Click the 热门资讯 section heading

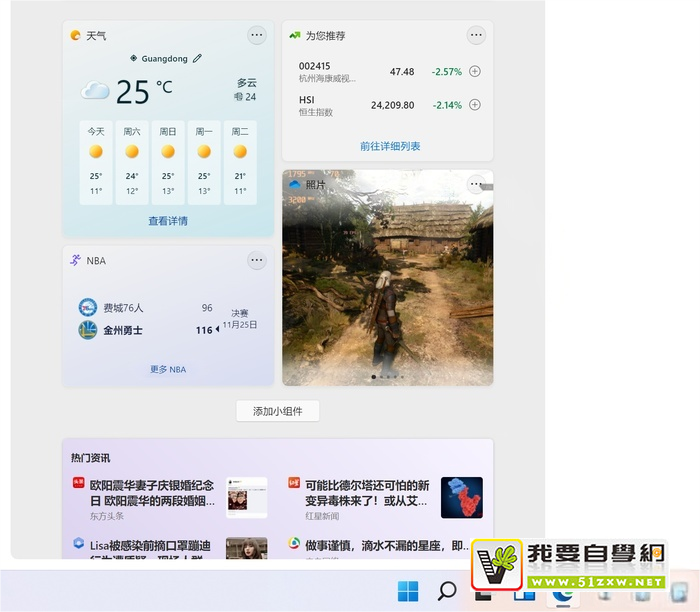(x=91, y=458)
